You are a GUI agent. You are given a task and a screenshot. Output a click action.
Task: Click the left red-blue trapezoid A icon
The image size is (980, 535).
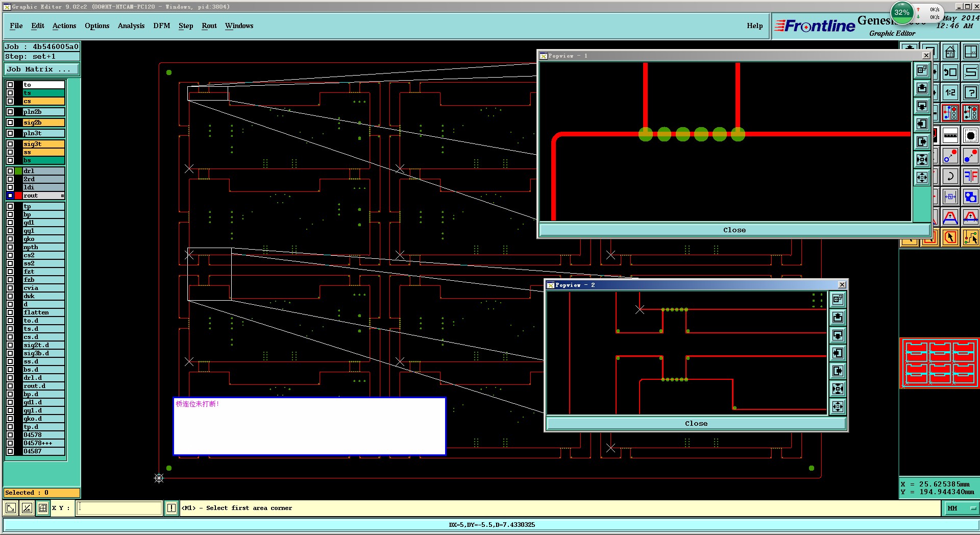[950, 217]
